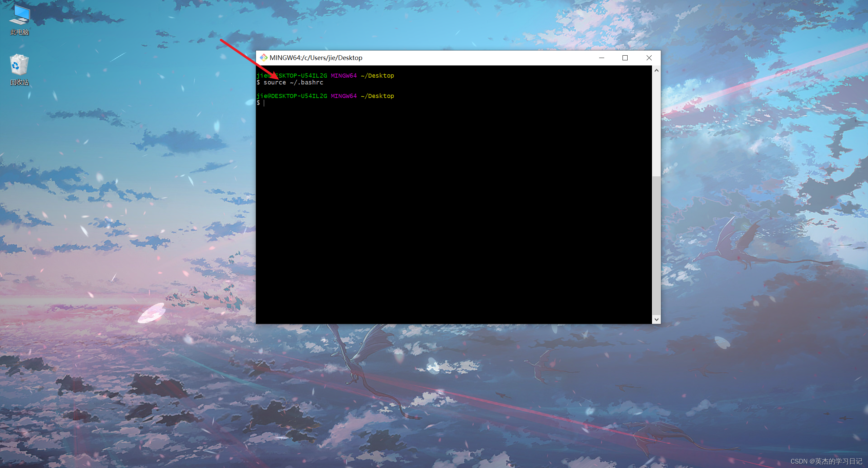Image resolution: width=868 pixels, height=468 pixels.
Task: Click the first '~/Desktop' path in prompt
Action: [x=377, y=76]
